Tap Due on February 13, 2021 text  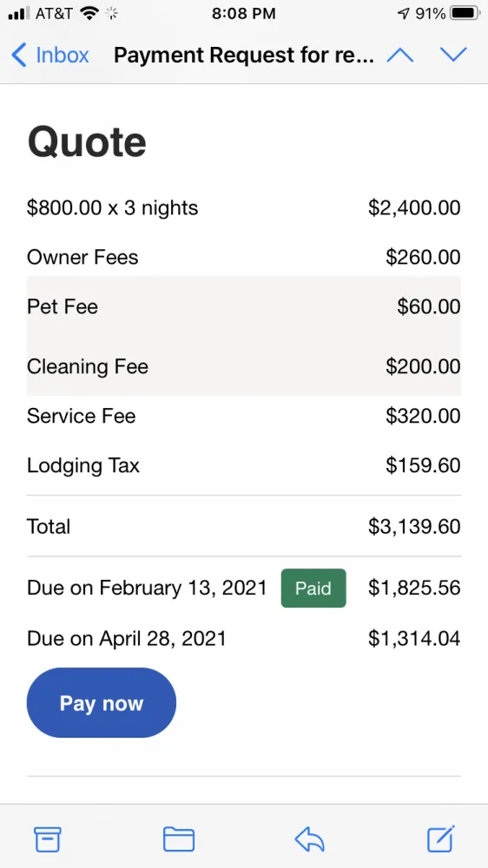(148, 588)
